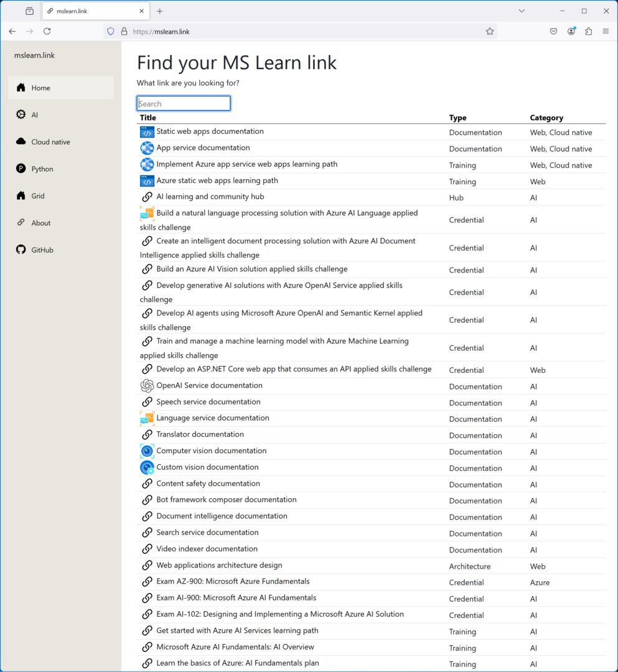This screenshot has height=672, width=618.
Task: Open the Python sidebar menu item
Action: point(61,169)
